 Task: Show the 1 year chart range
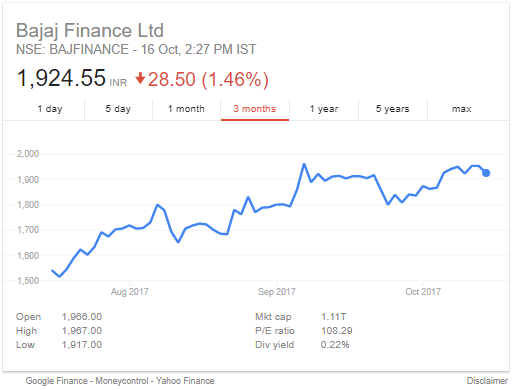[x=324, y=109]
